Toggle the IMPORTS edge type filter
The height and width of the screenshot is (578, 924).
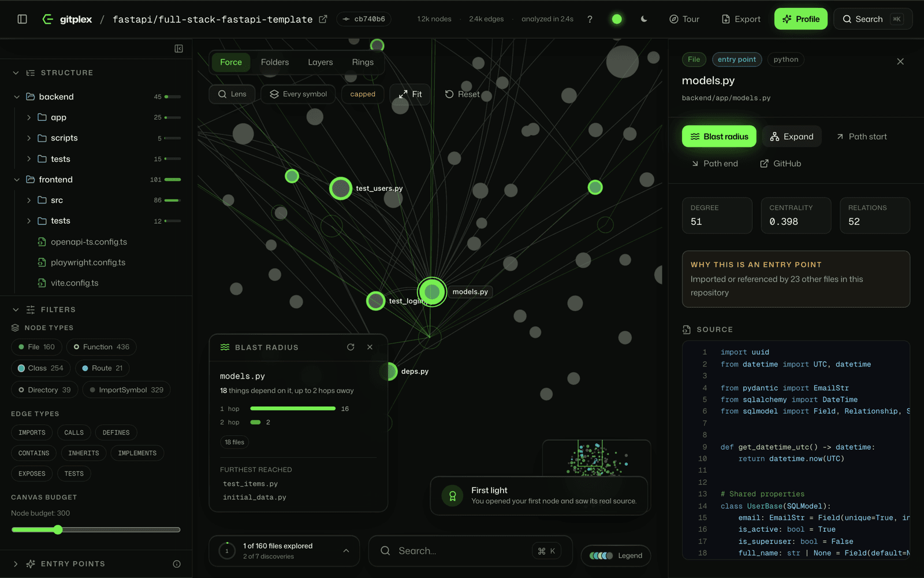click(x=32, y=432)
